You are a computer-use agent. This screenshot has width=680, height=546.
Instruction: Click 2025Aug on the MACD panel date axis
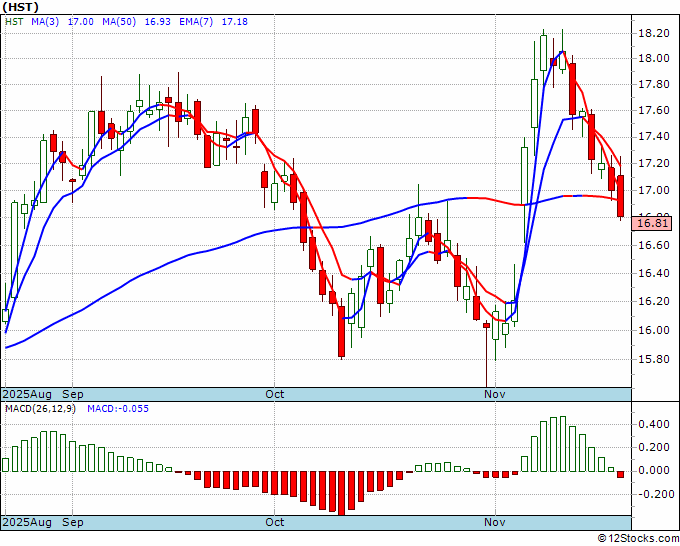tap(27, 522)
